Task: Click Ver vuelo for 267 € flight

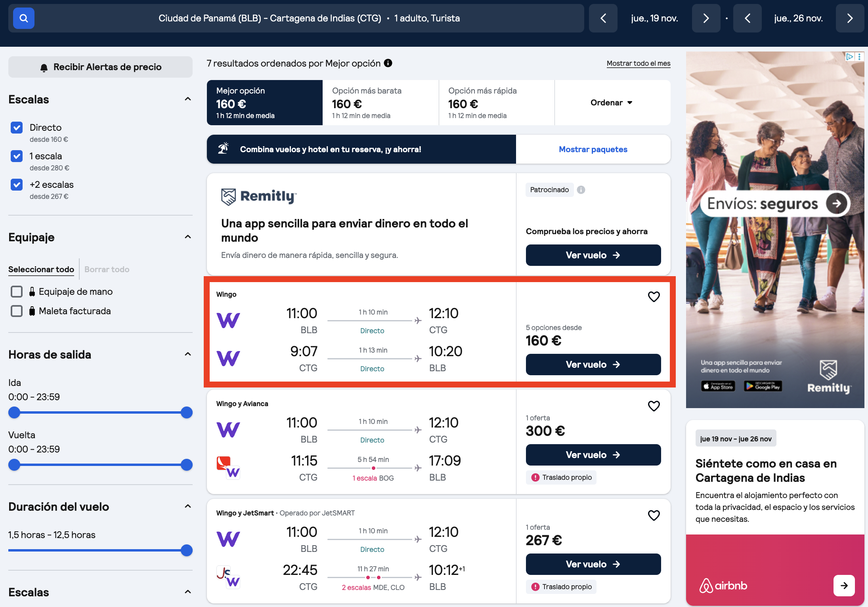Action: (593, 564)
